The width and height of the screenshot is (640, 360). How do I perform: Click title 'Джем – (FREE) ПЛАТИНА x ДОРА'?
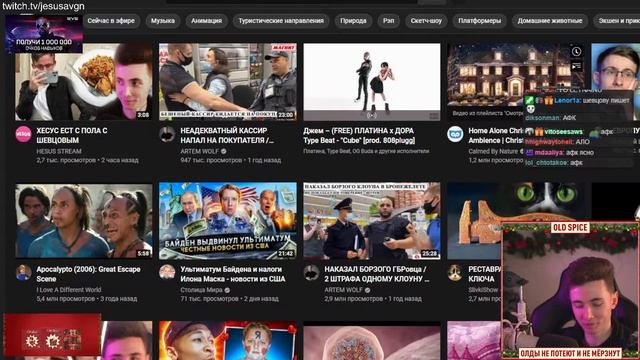click(359, 136)
